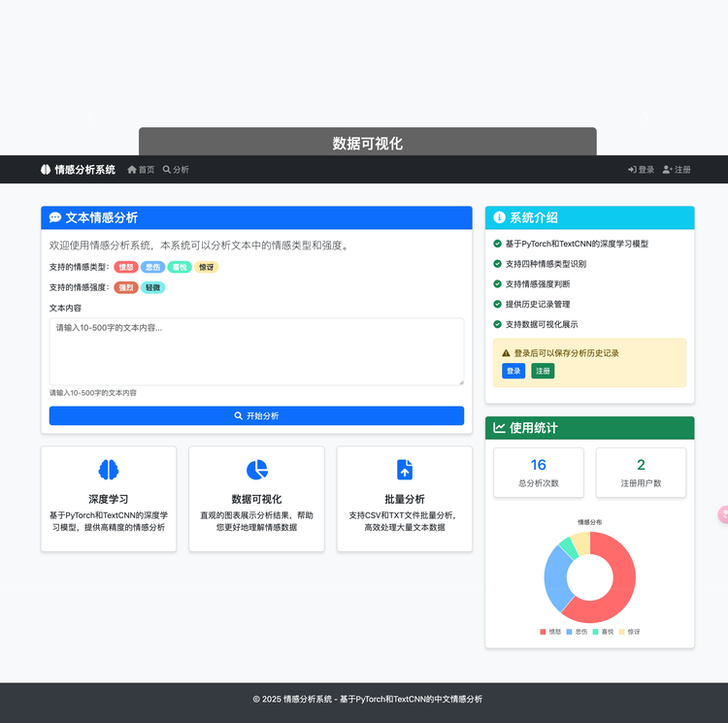
Task: Click the add-user icon next to 注册
Action: pyautogui.click(x=668, y=170)
